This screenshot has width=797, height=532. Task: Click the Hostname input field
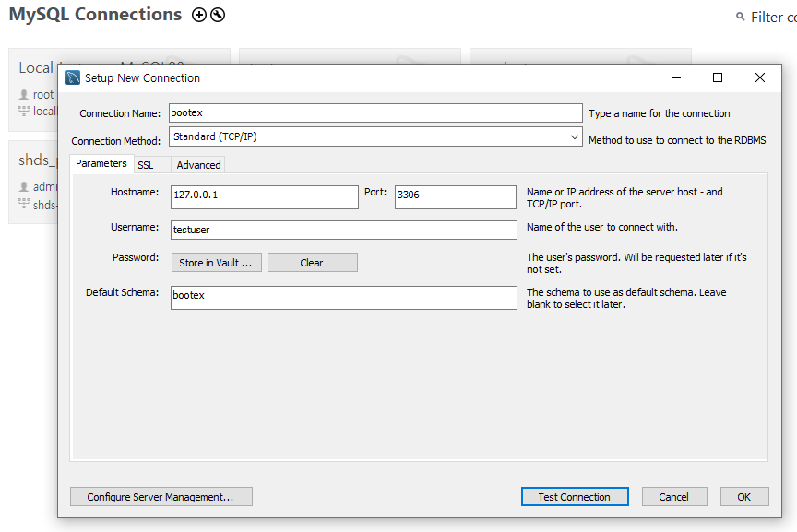[265, 197]
